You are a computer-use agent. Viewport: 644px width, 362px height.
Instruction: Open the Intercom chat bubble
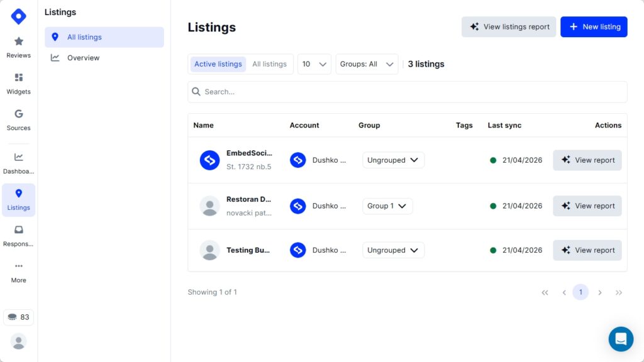point(621,339)
